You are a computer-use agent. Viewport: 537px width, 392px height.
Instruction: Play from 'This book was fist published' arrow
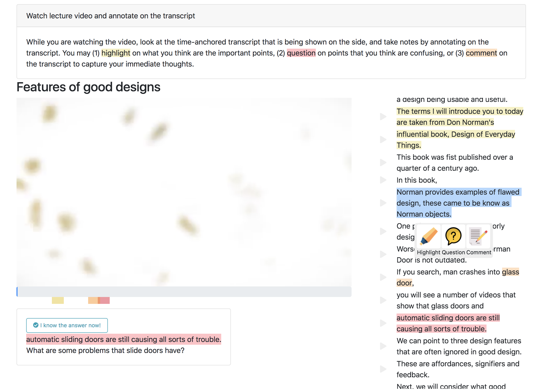coord(383,162)
